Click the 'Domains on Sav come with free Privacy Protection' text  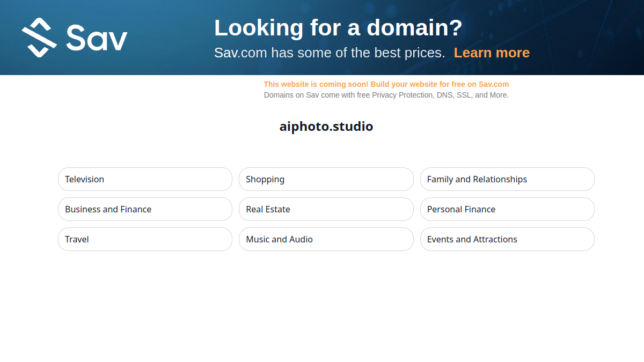tap(386, 95)
